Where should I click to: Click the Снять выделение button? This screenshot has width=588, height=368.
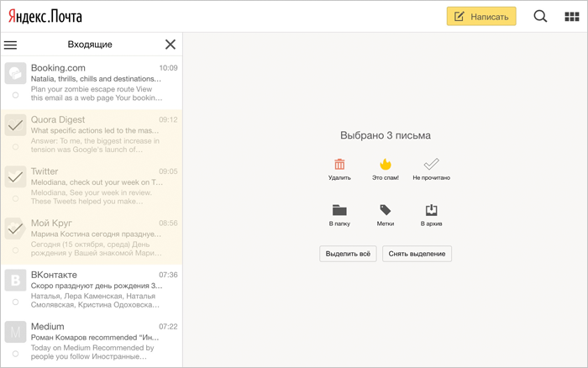[x=417, y=254]
